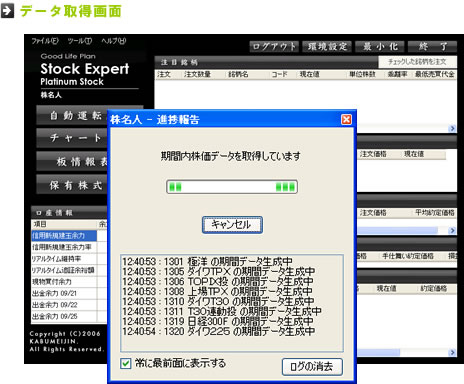Click 銘柄名 column header
464x384 pixels.
tap(247, 74)
